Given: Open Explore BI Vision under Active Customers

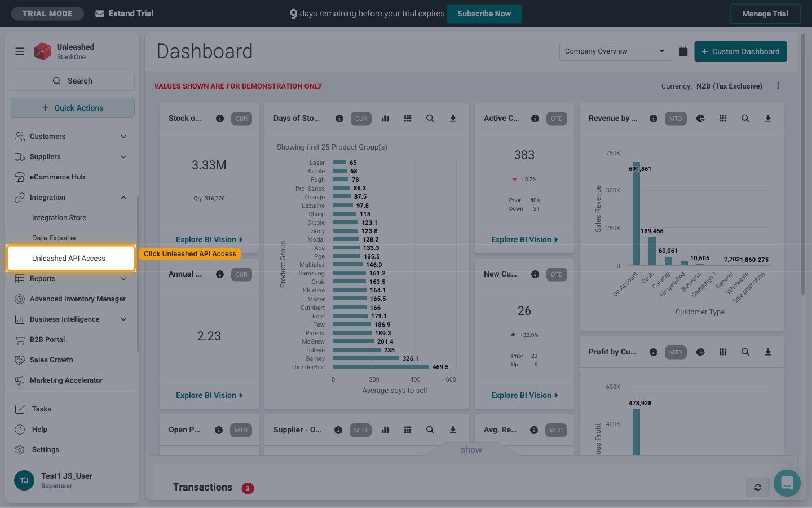Looking at the screenshot, I should [x=524, y=239].
